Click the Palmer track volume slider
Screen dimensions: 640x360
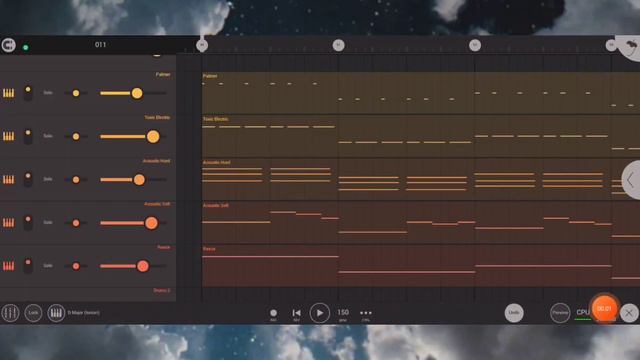pos(133,93)
